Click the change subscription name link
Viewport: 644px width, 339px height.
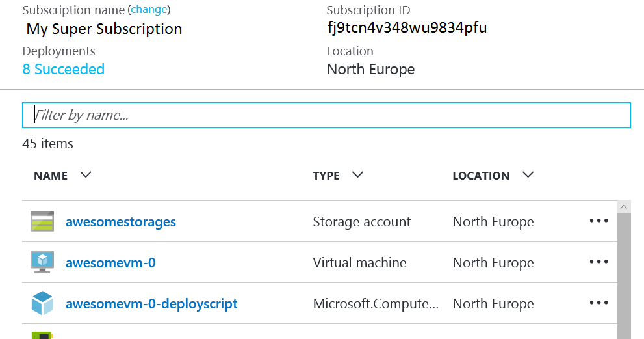(149, 10)
